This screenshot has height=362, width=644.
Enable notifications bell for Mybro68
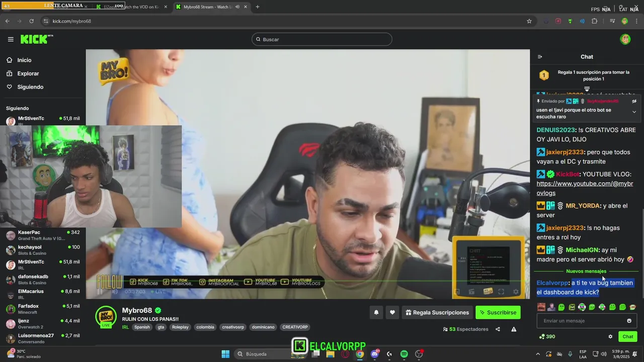tap(376, 312)
